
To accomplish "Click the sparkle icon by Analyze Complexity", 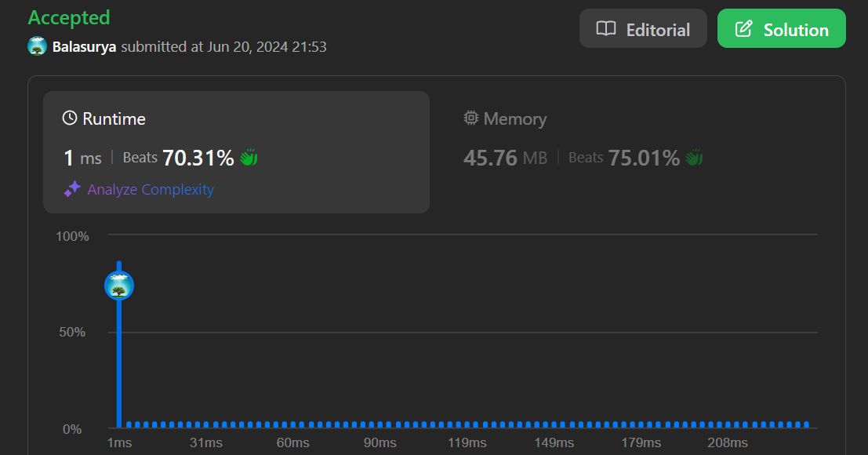I will point(72,189).
